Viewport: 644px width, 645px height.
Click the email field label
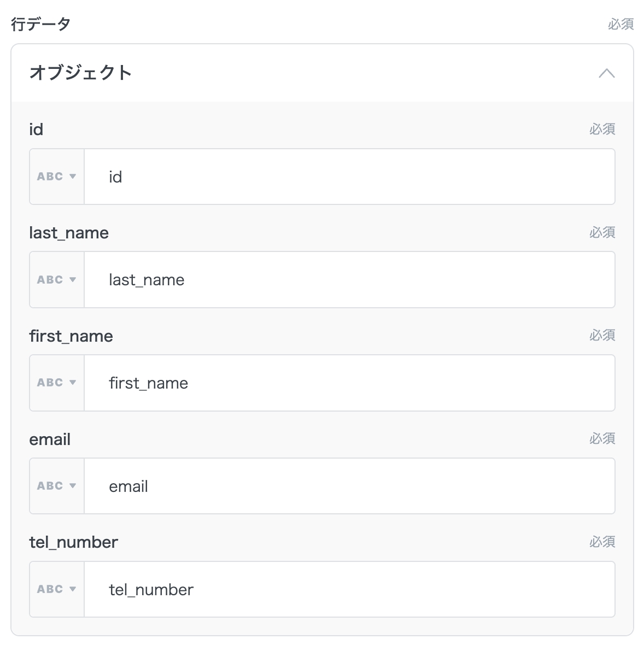click(50, 439)
